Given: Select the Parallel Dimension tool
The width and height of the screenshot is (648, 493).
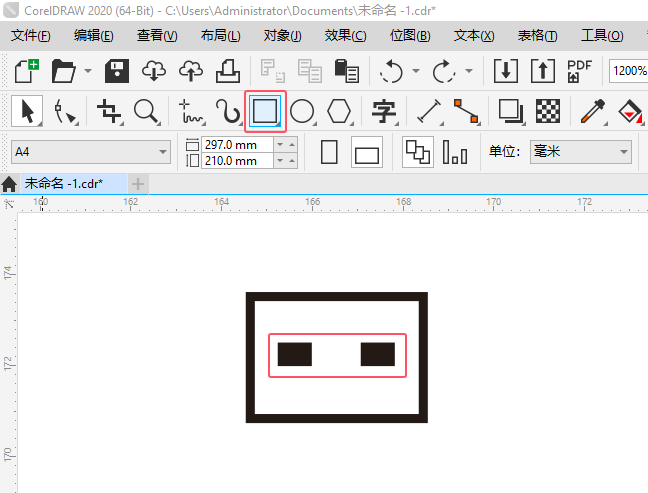Looking at the screenshot, I should 429,112.
